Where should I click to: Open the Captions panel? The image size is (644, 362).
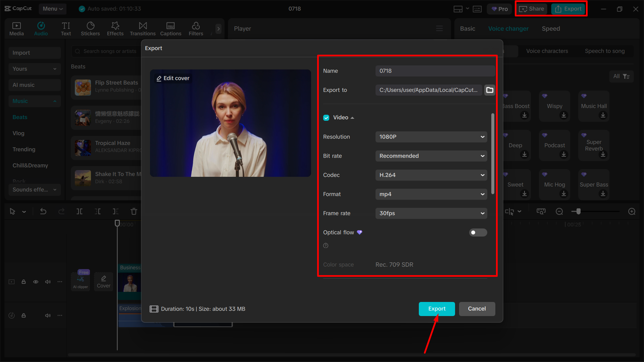pos(170,29)
